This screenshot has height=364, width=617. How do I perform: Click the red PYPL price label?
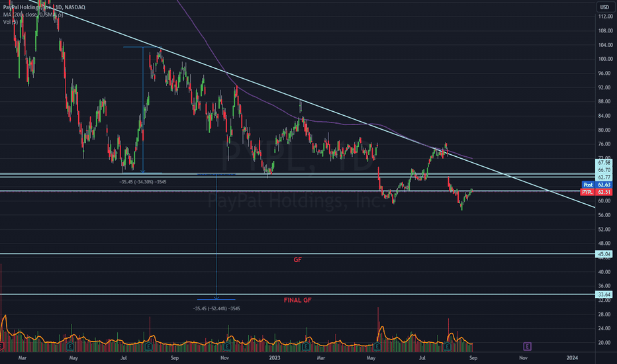point(587,192)
